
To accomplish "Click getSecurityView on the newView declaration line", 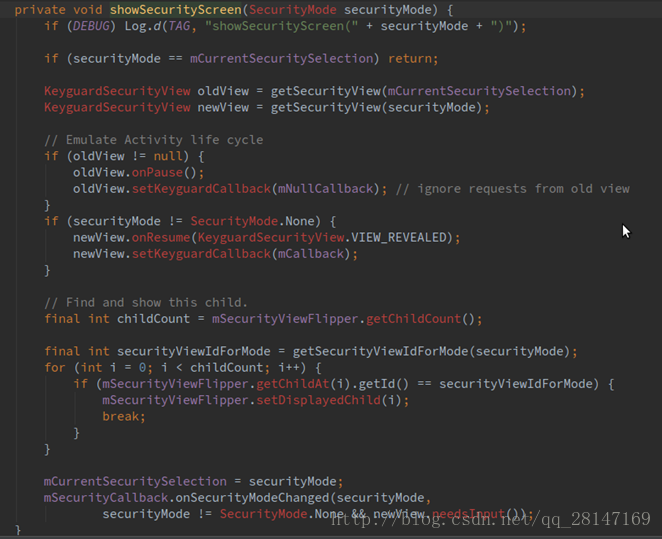I will pyautogui.click(x=326, y=108).
